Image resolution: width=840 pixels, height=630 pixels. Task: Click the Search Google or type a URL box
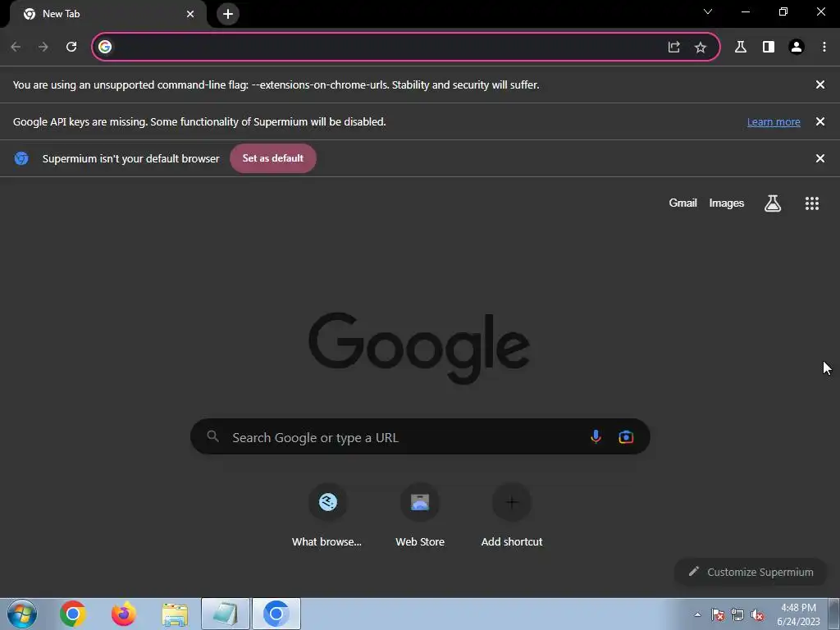[x=420, y=437]
